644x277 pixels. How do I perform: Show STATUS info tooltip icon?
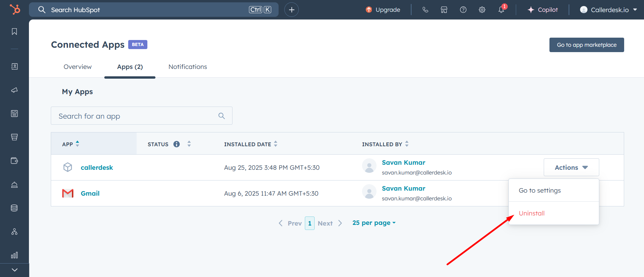(x=177, y=144)
